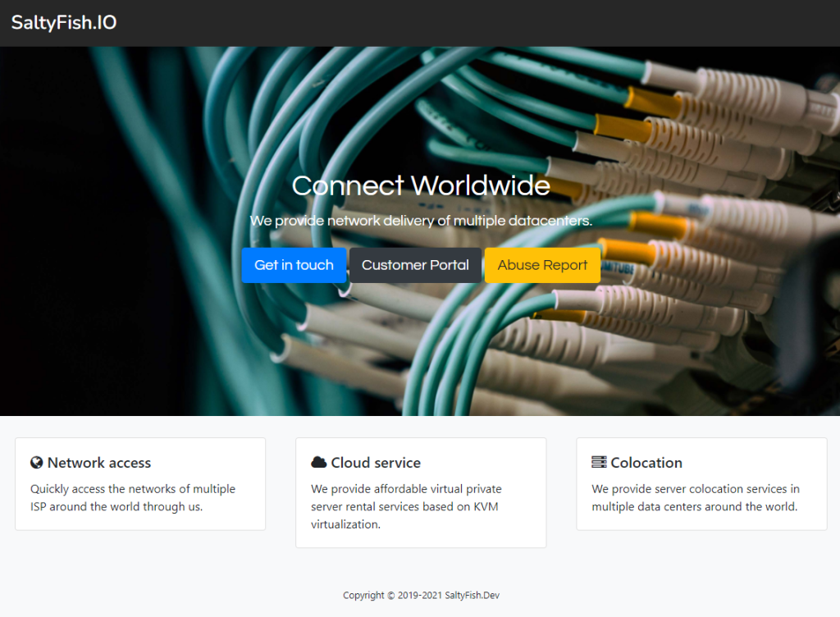Click the server icon beside Colocation
Image resolution: width=840 pixels, height=617 pixels.
tap(599, 462)
